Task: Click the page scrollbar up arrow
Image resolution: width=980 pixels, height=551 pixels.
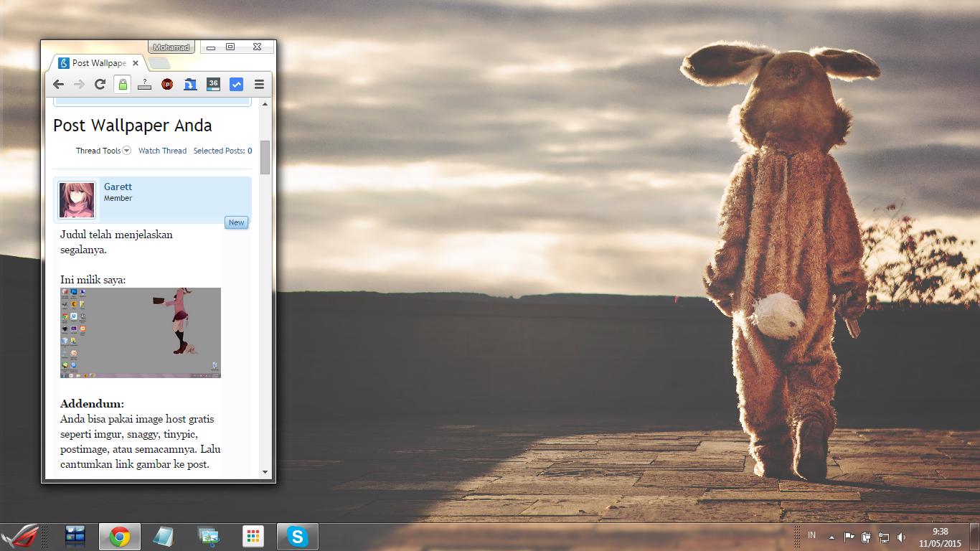Action: (265, 104)
